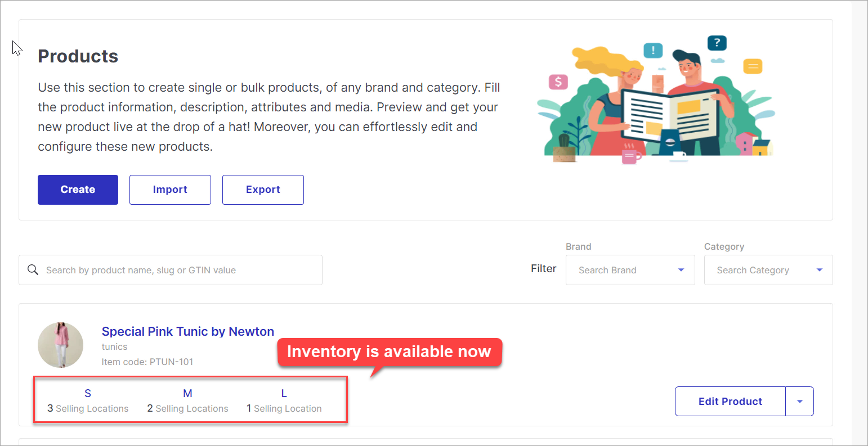Expand the Search Category dropdown arrow

[x=820, y=270]
